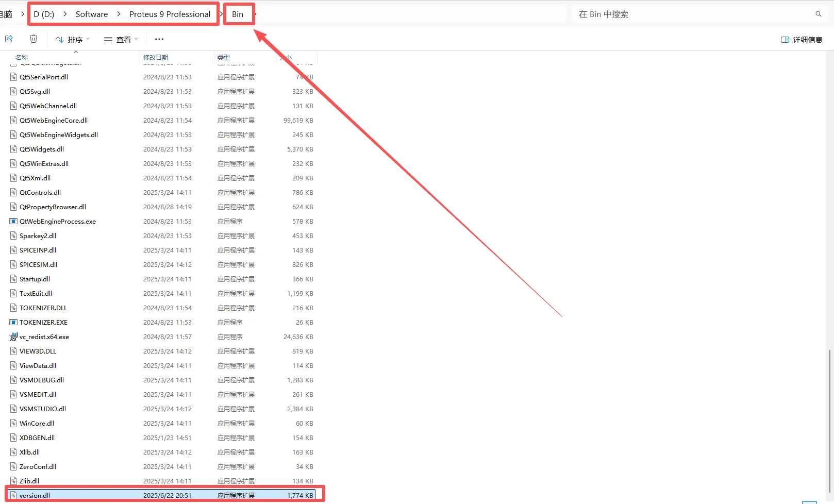Click the XDBGEN.dll file name
834x504 pixels.
pos(37,438)
